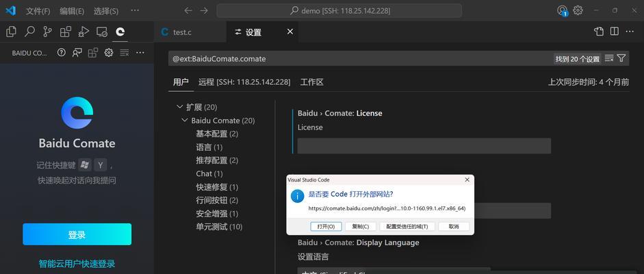Go back with the left arrow

tap(188, 11)
